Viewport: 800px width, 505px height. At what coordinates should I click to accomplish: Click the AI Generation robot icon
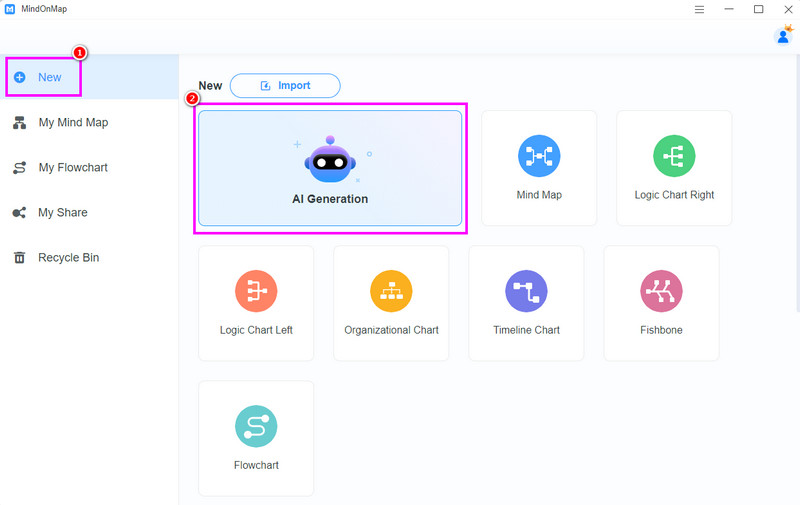[329, 160]
